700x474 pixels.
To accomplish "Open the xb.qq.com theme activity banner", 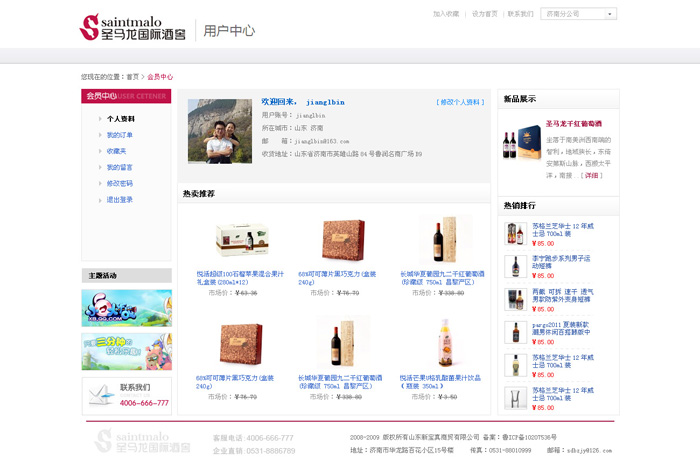I will [126, 307].
